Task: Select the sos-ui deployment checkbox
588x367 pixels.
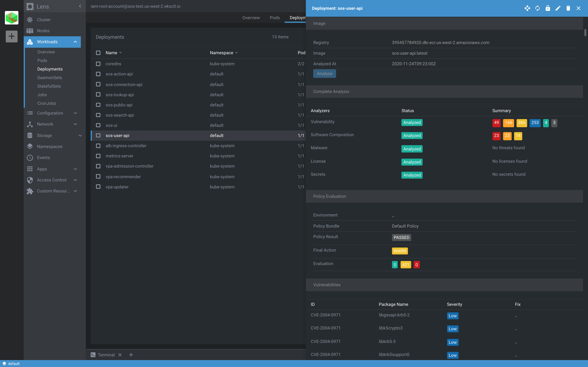Action: pos(98,125)
